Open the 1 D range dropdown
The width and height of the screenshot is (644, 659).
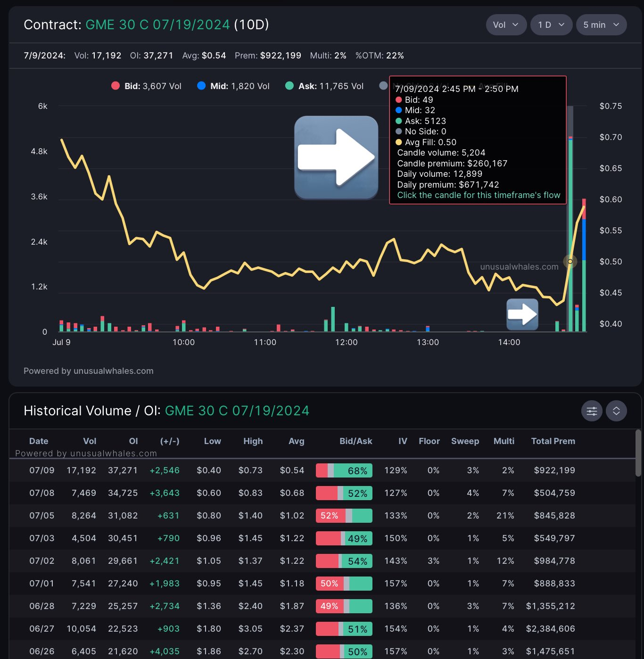coord(551,25)
